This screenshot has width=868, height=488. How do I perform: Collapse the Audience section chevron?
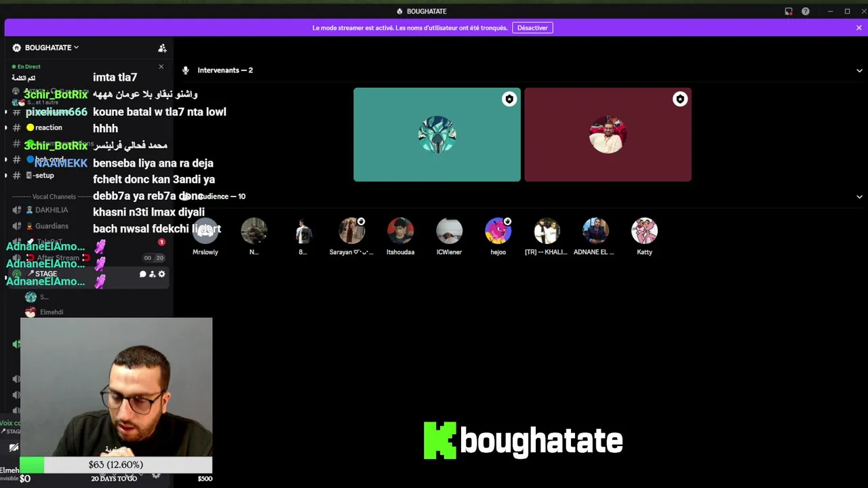tap(859, 197)
